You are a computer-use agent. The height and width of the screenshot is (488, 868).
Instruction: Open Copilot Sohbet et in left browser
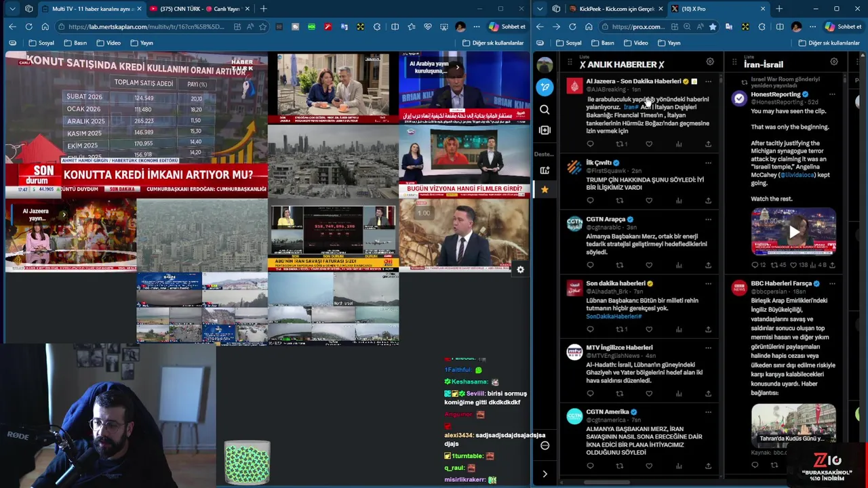pyautogui.click(x=507, y=26)
